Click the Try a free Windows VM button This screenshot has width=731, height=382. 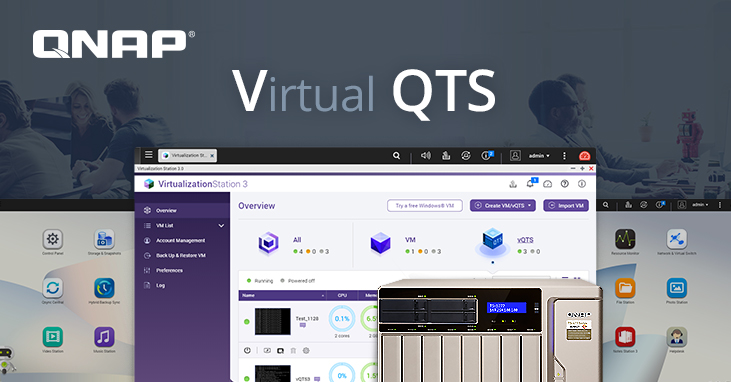pos(425,205)
